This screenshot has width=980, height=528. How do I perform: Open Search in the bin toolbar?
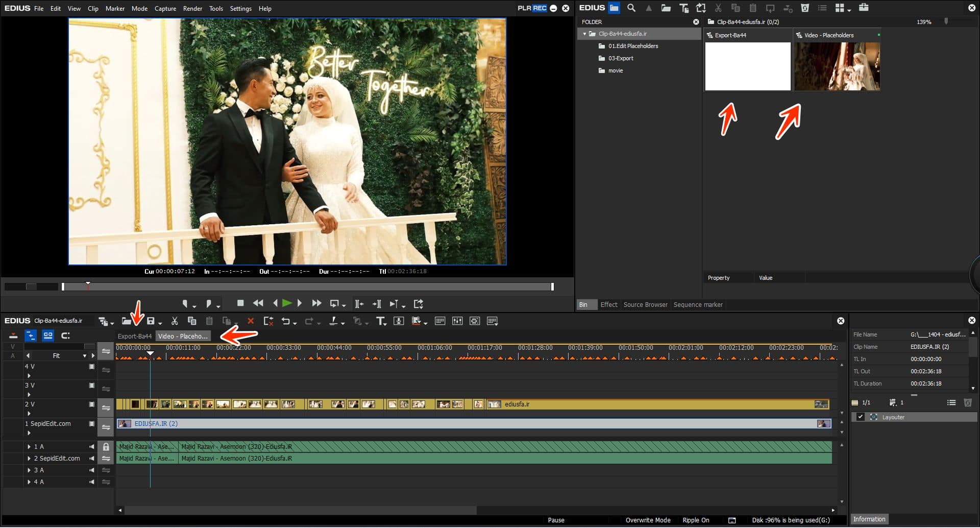[x=631, y=8]
